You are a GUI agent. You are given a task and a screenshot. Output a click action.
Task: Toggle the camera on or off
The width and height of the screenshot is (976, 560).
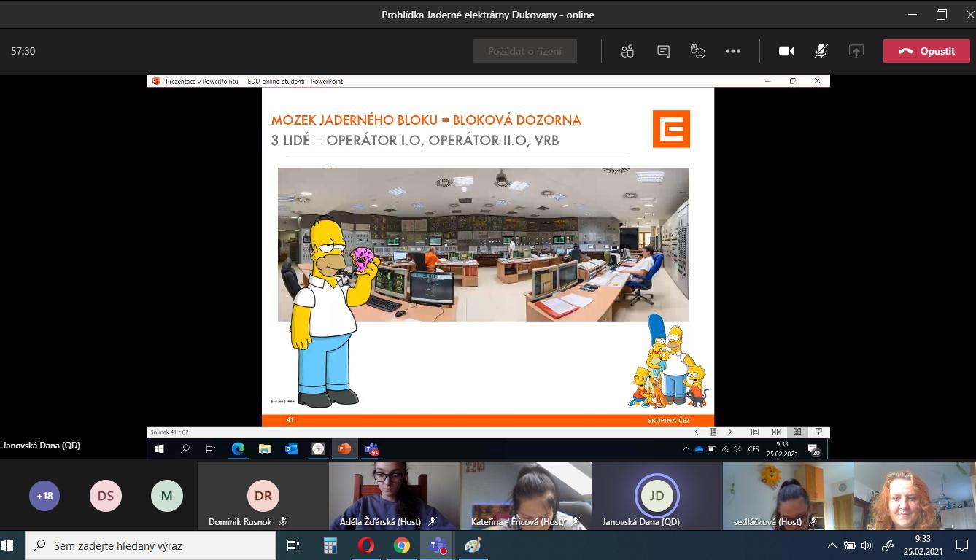786,51
